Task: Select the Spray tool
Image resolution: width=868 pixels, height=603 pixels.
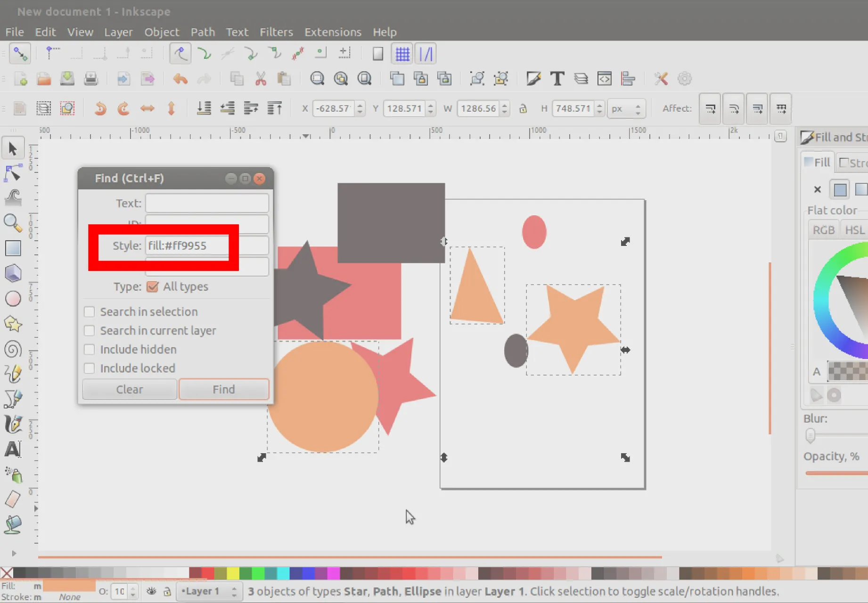Action: 13,475
